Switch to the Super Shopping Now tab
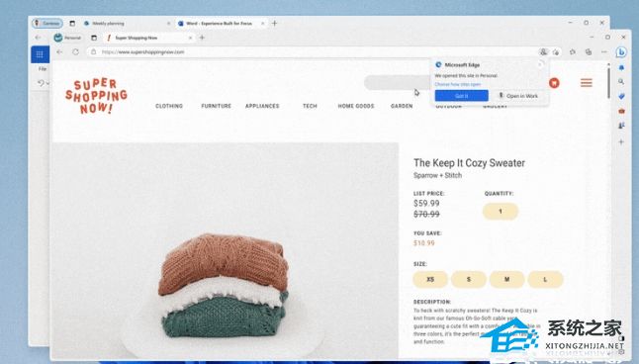The image size is (639, 364). [148, 38]
